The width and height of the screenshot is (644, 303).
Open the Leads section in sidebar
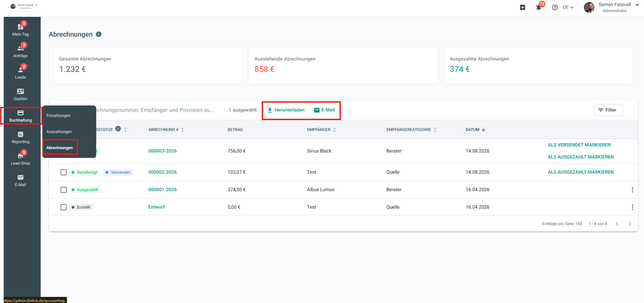coord(21,72)
